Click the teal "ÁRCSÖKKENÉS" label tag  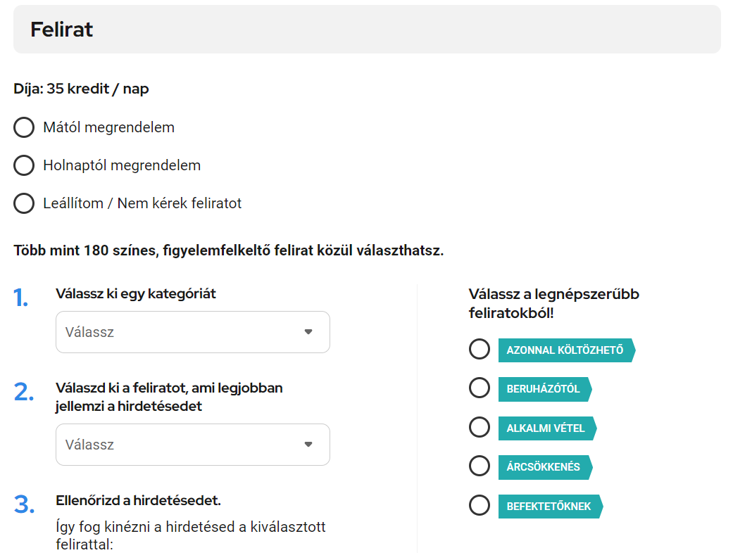point(544,467)
